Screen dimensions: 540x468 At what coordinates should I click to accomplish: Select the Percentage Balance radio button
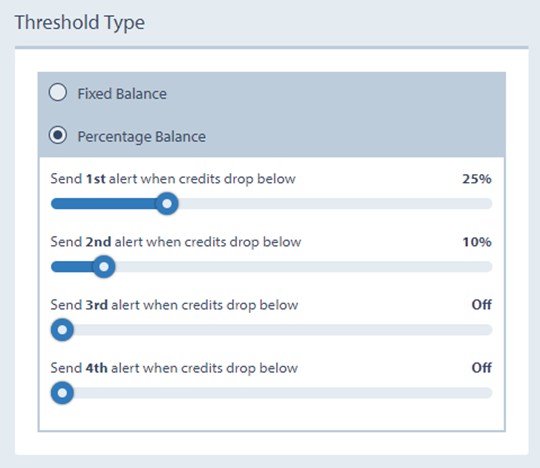pos(58,135)
